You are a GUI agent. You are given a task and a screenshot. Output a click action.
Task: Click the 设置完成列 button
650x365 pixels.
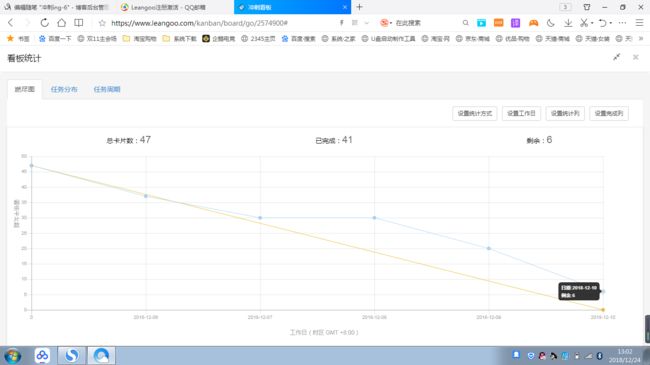pos(609,113)
